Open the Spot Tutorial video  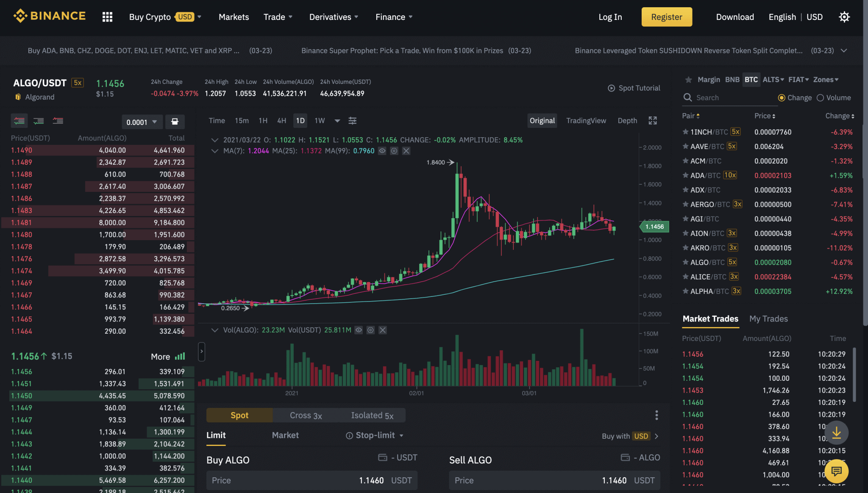click(634, 88)
